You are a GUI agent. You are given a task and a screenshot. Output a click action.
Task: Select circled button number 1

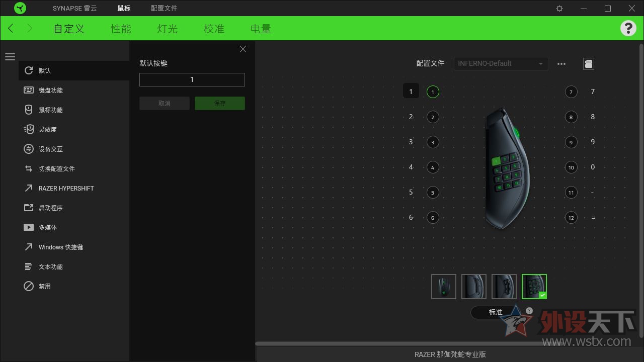pyautogui.click(x=433, y=92)
